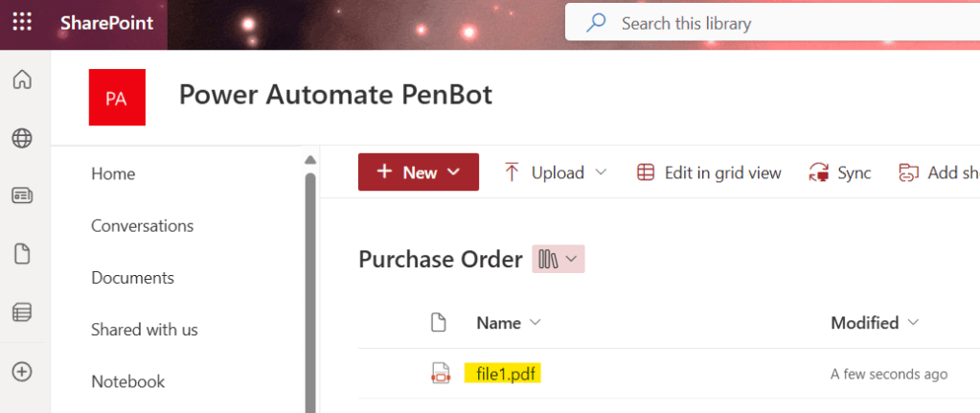980x413 pixels.
Task: Click the My files page icon
Action: (22, 254)
